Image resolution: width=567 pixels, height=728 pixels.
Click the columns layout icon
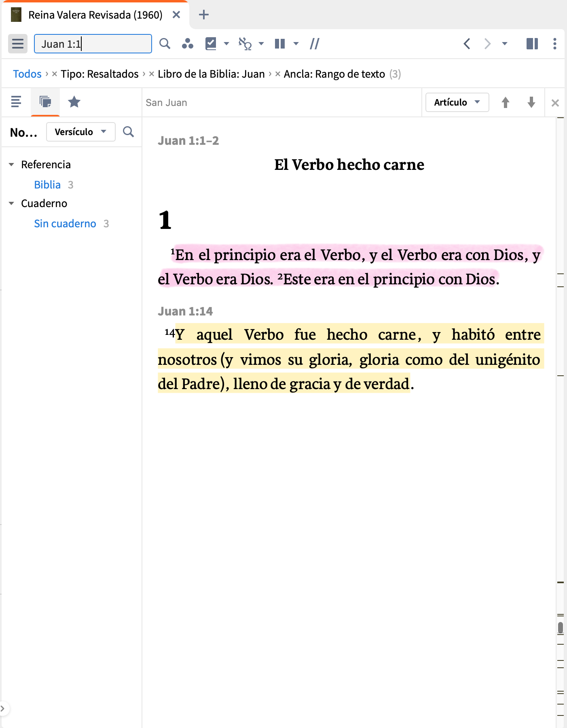coord(280,44)
